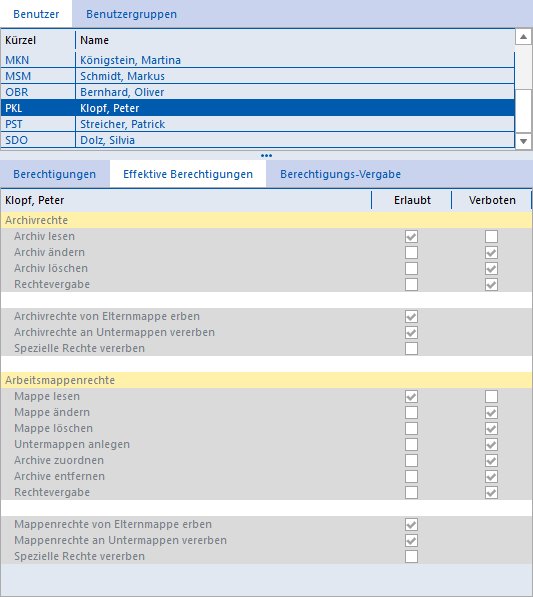Screen dimensions: 533x597
Task: Toggle Verboten checkbox for Mappe ändern
Action: (491, 412)
